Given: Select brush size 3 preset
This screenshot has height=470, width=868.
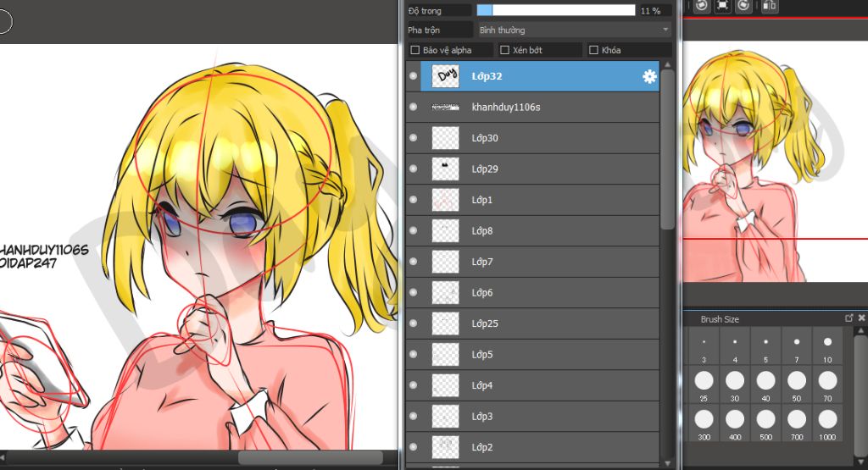Looking at the screenshot, I should point(704,346).
